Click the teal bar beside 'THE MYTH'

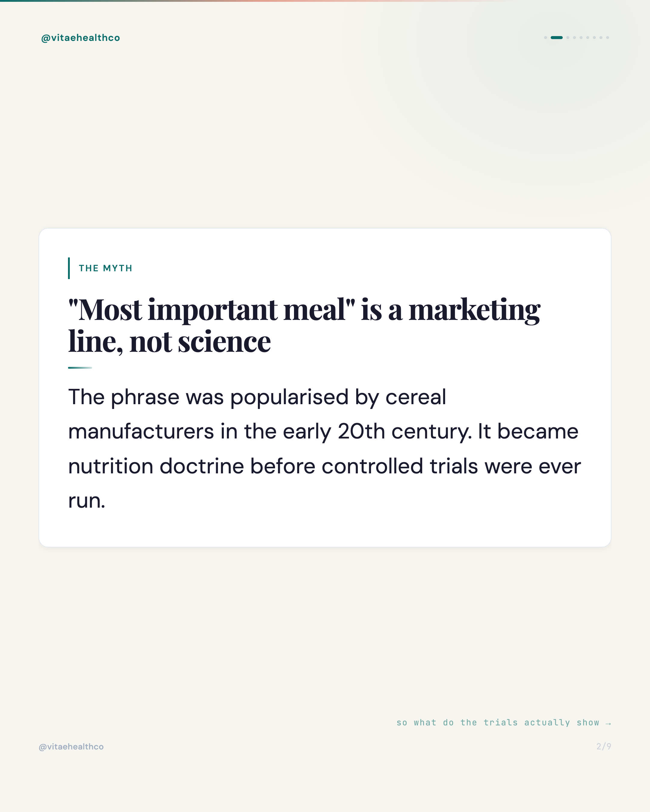(x=69, y=268)
